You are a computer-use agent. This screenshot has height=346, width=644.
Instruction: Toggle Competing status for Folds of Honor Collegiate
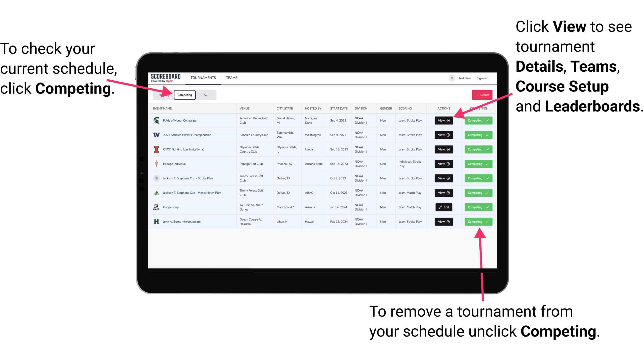click(477, 121)
